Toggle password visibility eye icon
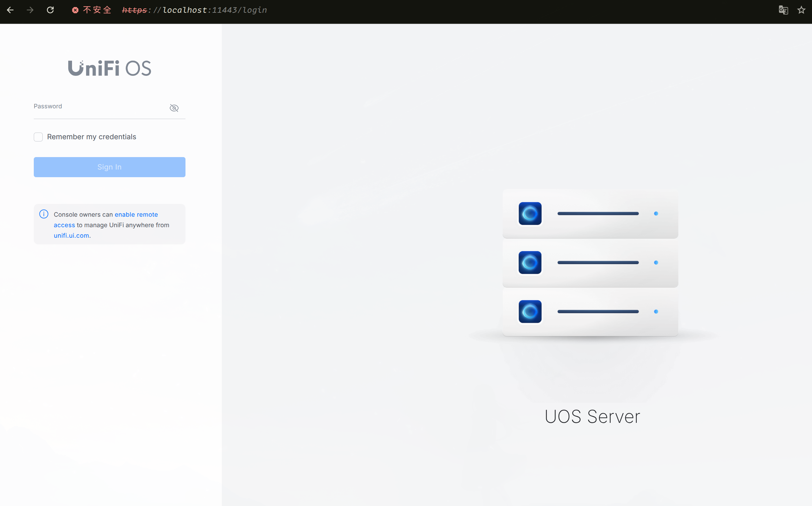Screen dimensions: 812x506 pos(174,108)
